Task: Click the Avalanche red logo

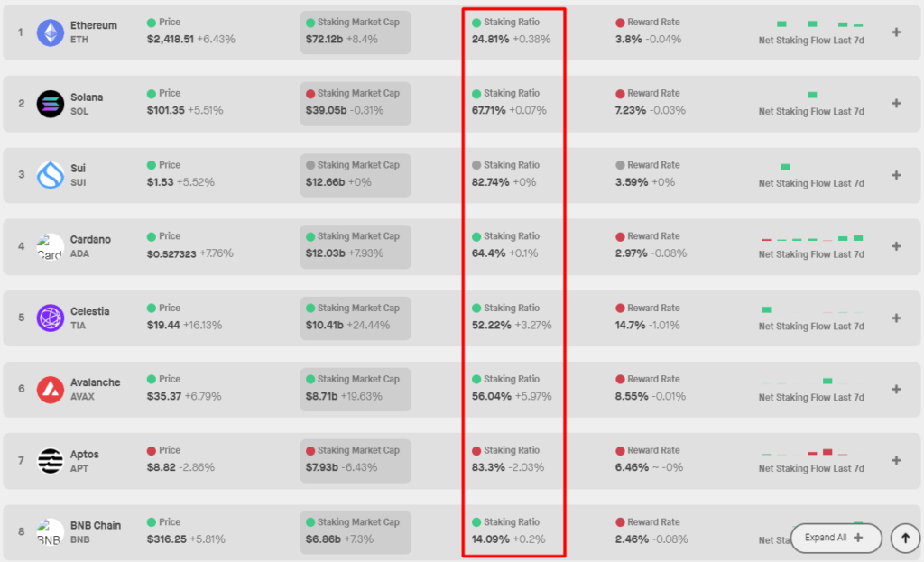Action: click(x=51, y=390)
